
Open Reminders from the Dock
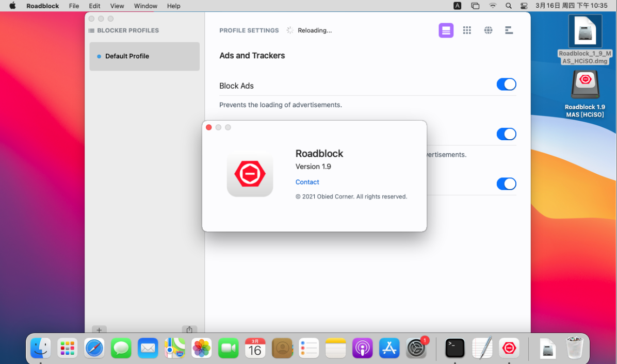[309, 348]
